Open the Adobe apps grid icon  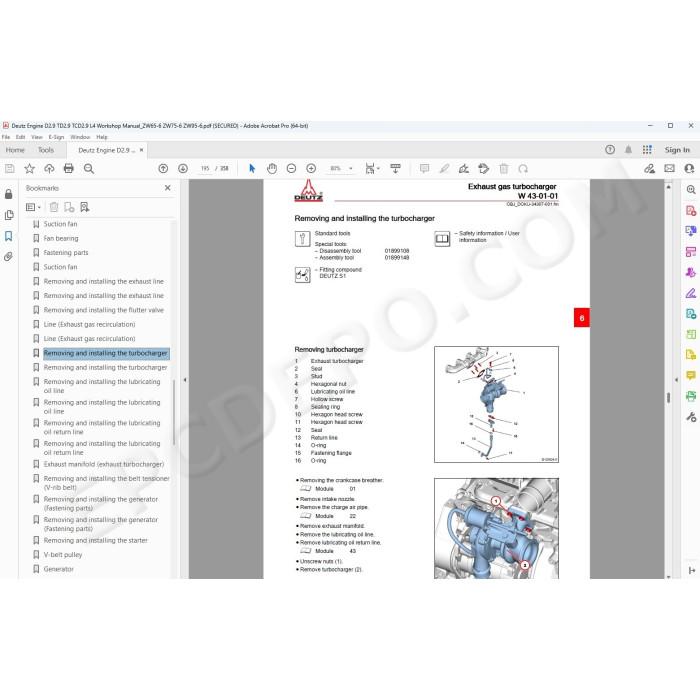point(647,150)
